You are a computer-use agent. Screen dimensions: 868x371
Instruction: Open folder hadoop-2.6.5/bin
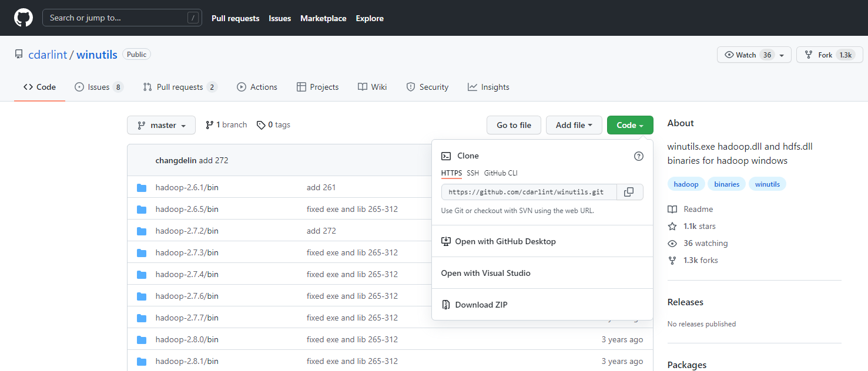pyautogui.click(x=187, y=209)
